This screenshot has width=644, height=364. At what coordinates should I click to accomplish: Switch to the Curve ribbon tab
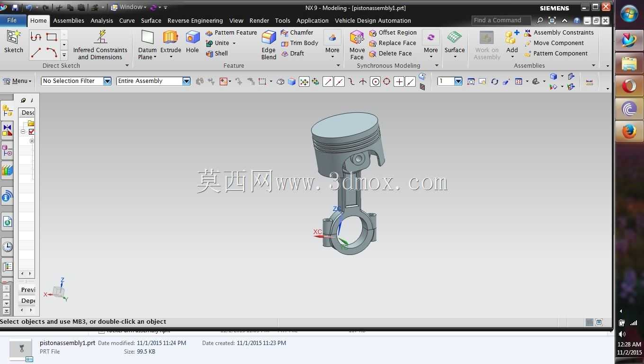tap(127, 21)
